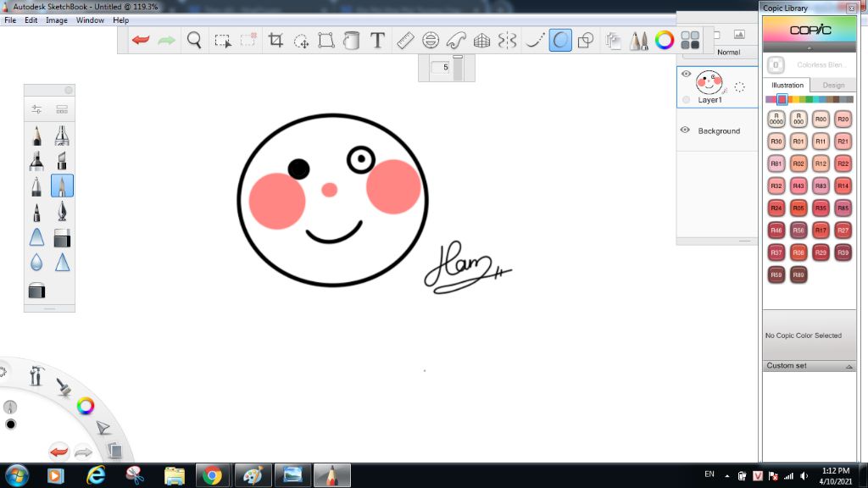Open the Copic Library toolbar icon
The width and height of the screenshot is (868, 488).
point(690,40)
